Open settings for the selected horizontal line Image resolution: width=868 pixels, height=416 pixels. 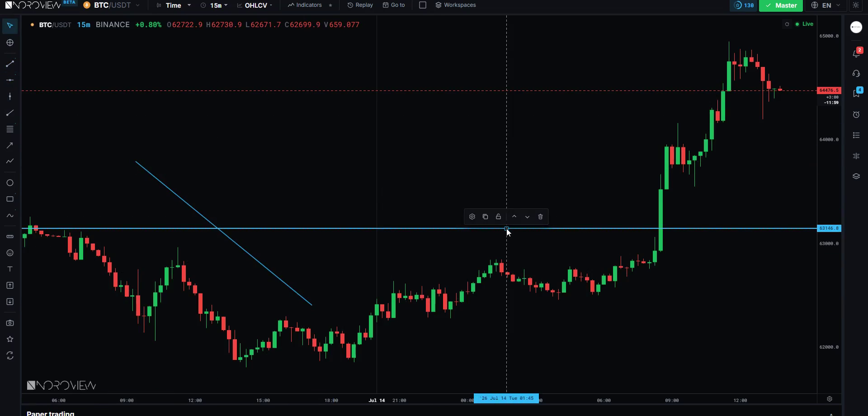472,217
